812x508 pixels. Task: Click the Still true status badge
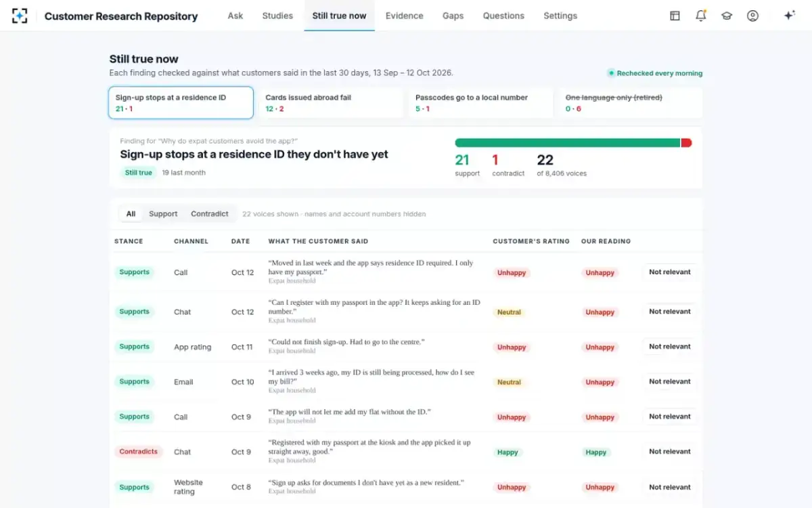139,173
